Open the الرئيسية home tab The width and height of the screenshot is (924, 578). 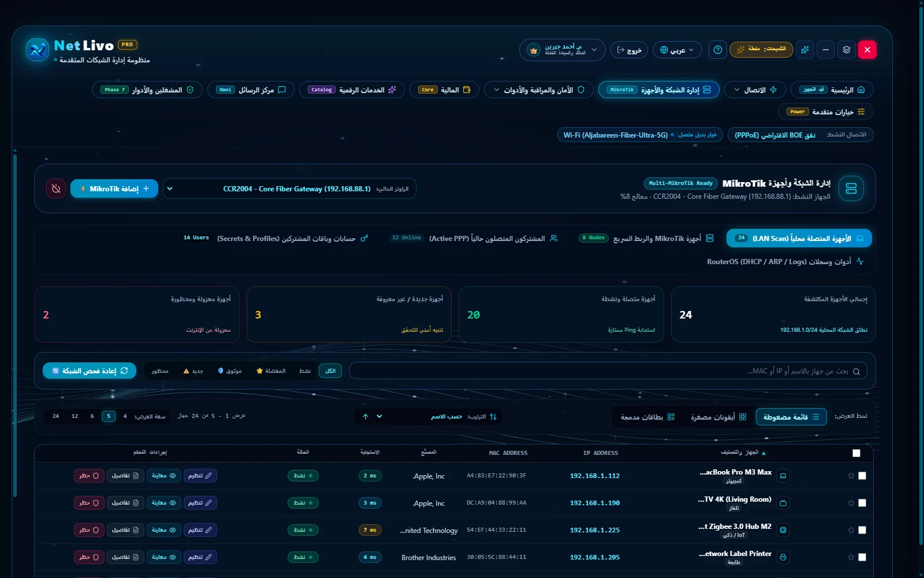[x=832, y=90]
